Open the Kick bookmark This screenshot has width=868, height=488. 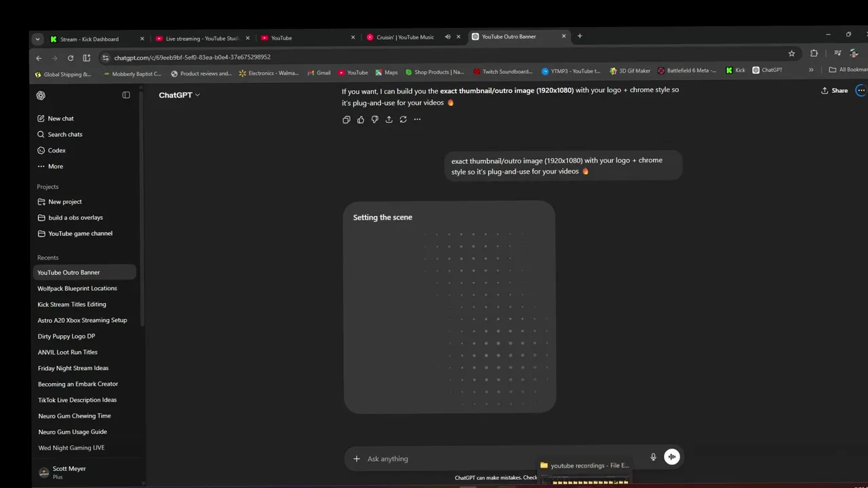click(x=736, y=70)
